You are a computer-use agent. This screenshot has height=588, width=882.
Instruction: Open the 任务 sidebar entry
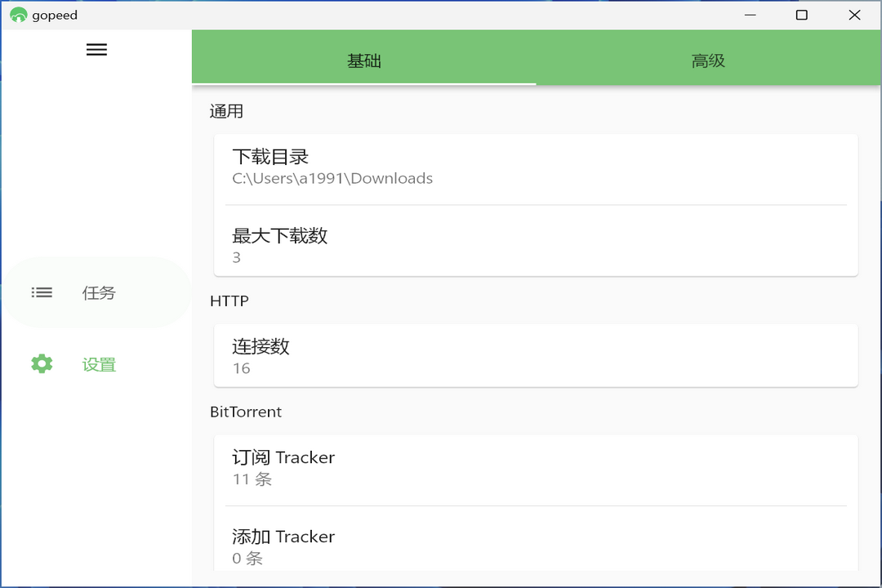coord(99,292)
